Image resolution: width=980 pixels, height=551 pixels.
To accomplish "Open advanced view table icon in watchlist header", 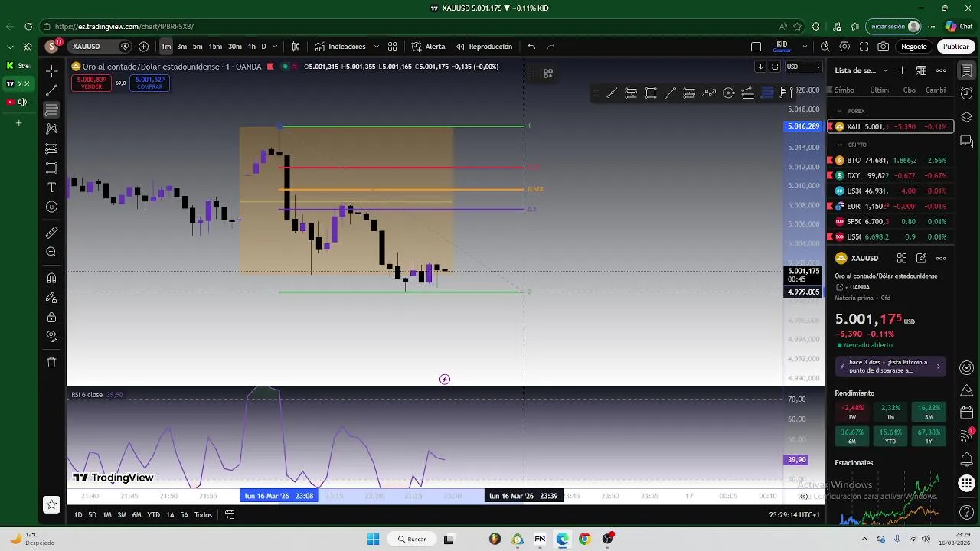I will coord(921,70).
